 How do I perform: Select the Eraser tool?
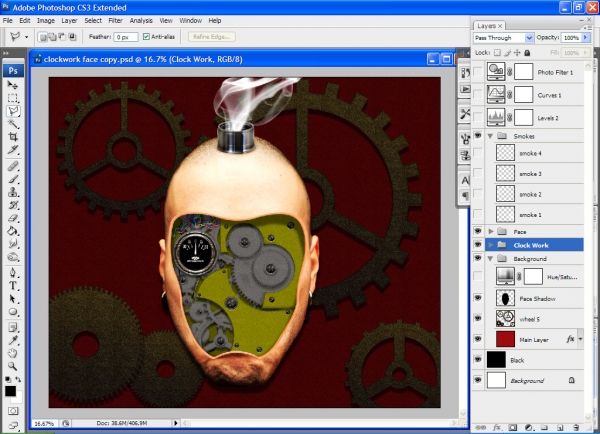pos(13,218)
